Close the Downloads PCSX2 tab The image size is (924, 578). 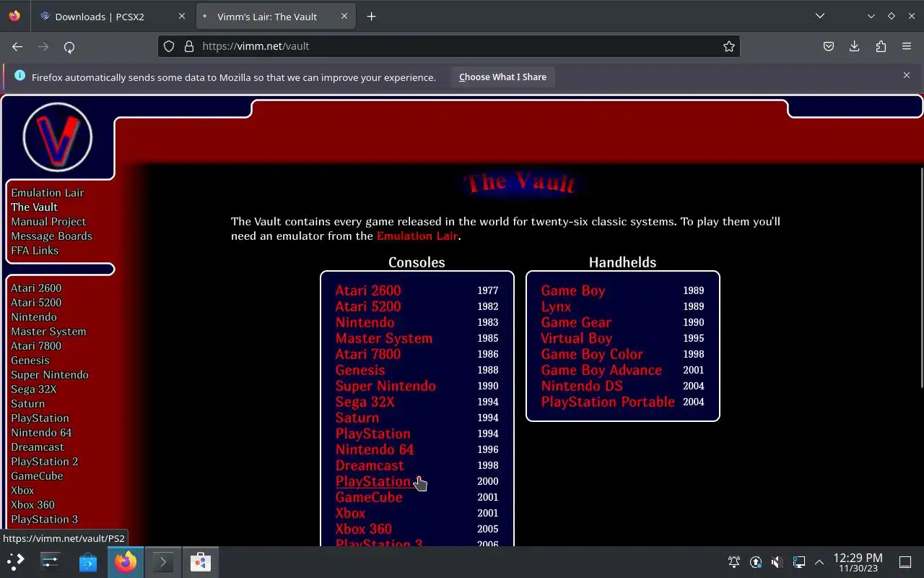tap(182, 16)
